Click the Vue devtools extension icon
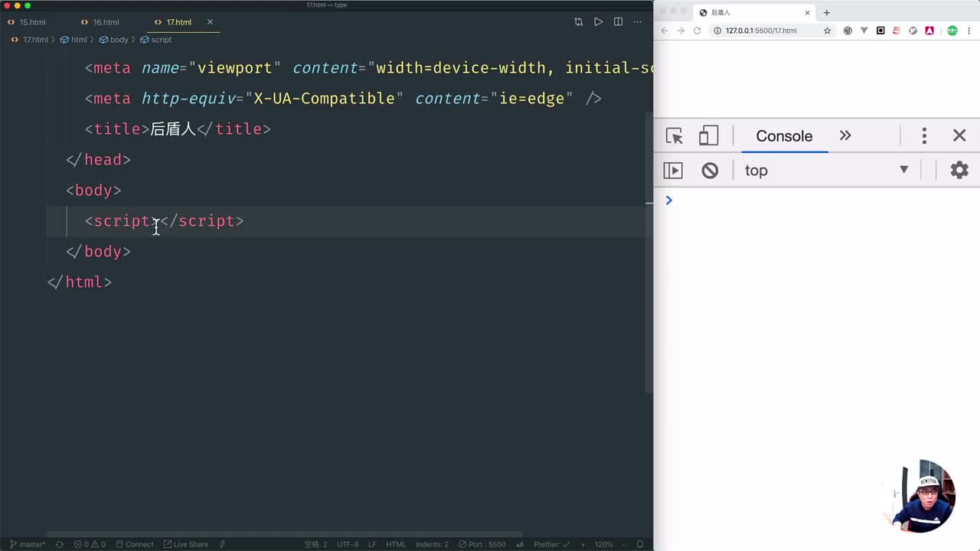980x551 pixels. (x=864, y=31)
